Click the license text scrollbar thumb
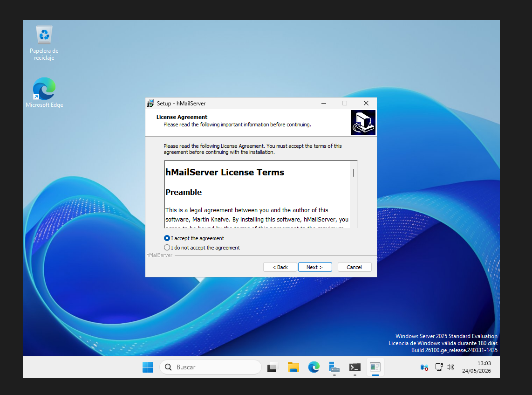This screenshot has width=532, height=395. click(354, 173)
